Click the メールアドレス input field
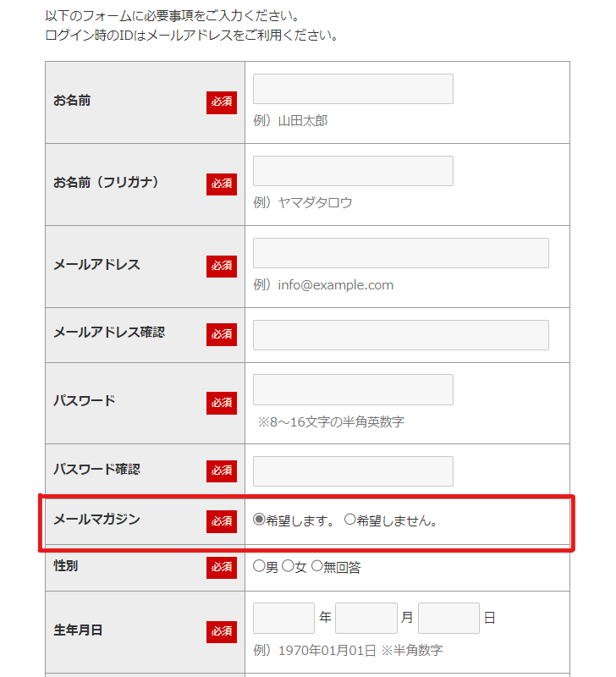616x677 pixels. coord(400,253)
